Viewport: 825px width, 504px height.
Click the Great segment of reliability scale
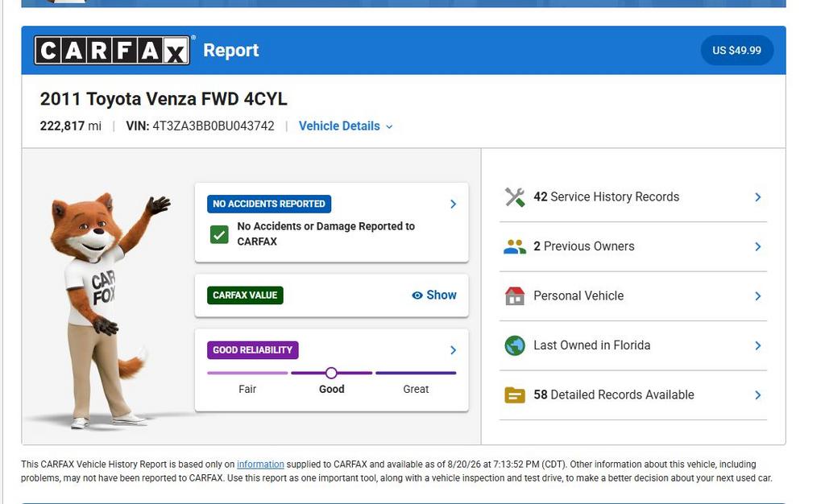point(416,373)
